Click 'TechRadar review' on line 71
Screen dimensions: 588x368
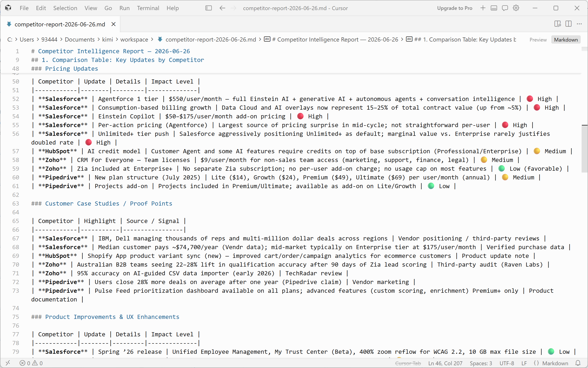[x=313, y=273]
